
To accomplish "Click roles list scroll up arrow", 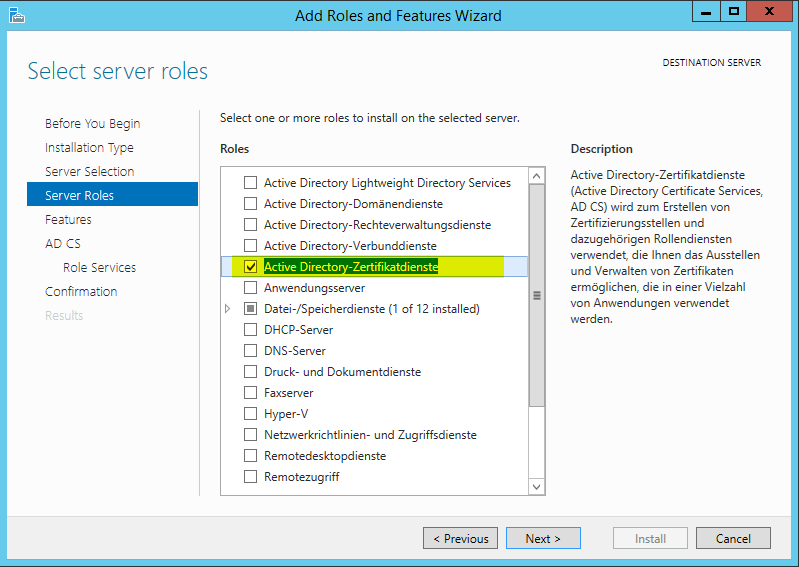I will coord(537,176).
